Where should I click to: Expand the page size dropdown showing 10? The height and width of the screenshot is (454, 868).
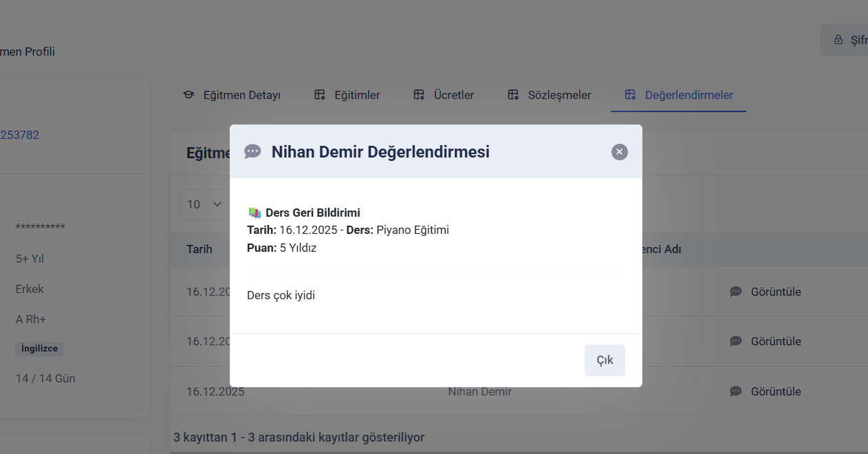204,204
